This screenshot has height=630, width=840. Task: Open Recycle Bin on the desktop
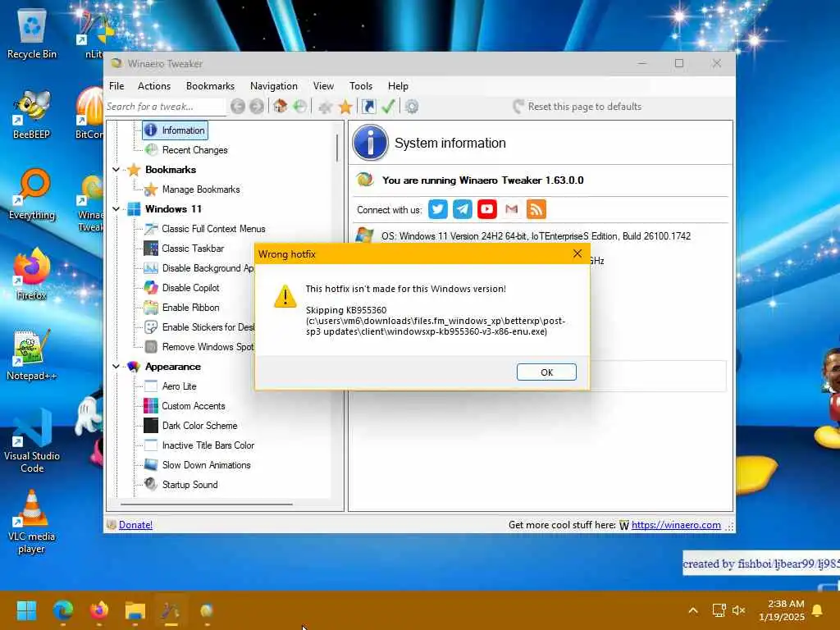click(32, 34)
